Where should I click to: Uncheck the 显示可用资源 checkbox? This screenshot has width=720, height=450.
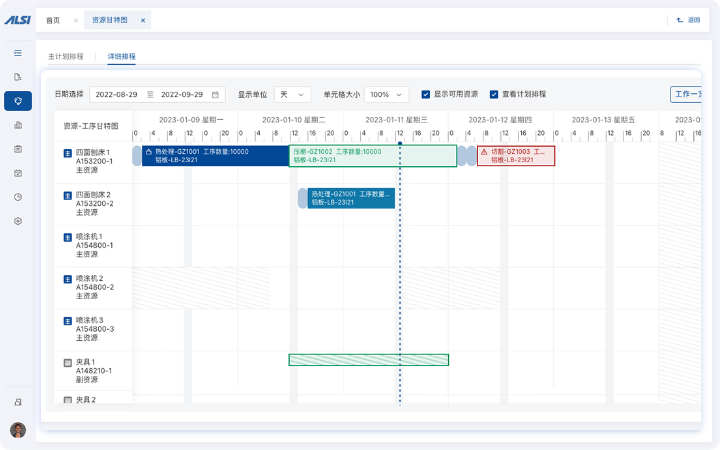coord(426,95)
